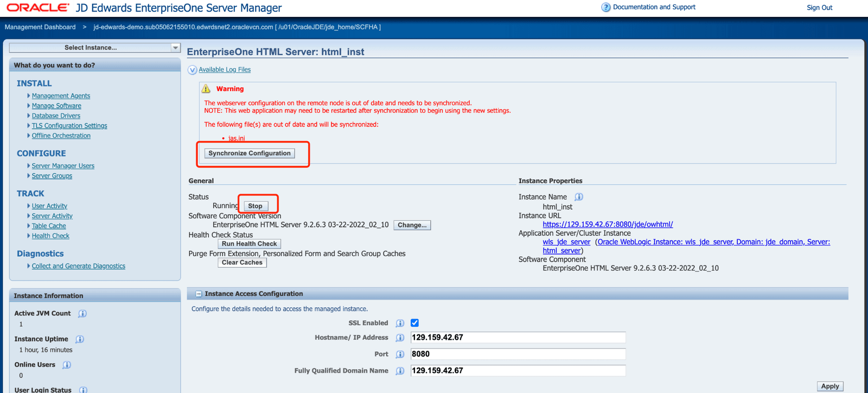868x393 pixels.
Task: Open the Server Activity link
Action: [x=52, y=216]
